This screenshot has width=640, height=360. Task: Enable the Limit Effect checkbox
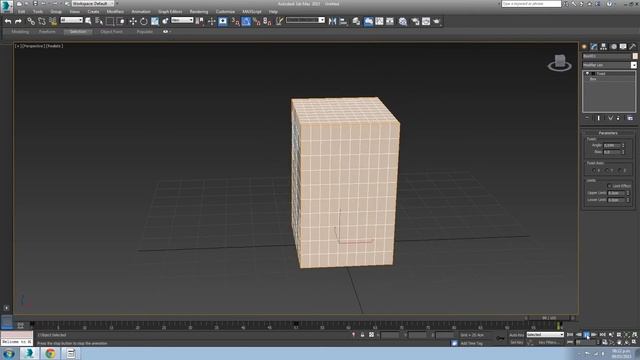(609, 186)
